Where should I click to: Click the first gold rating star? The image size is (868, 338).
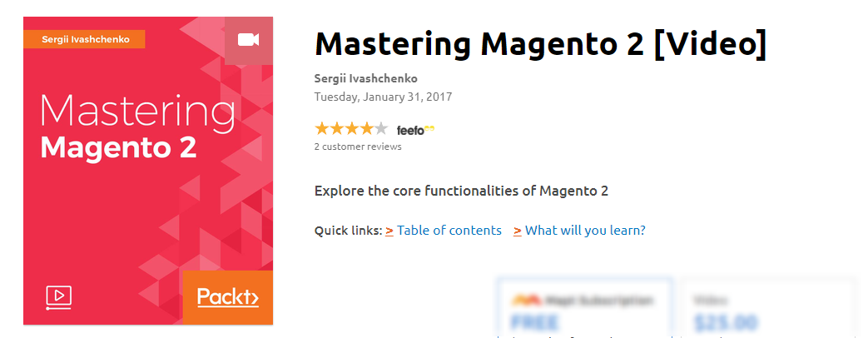point(321,129)
